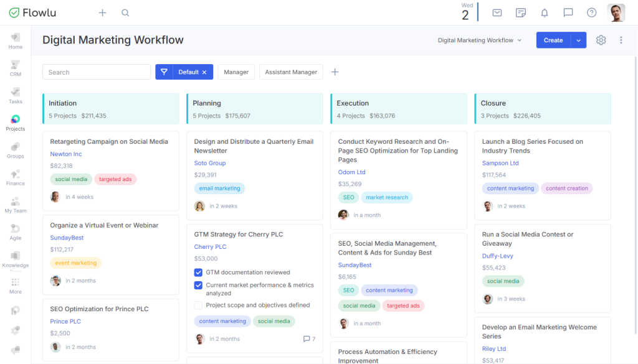Open the Prince PLC link
Screen dimensions: 638x364
65,321
